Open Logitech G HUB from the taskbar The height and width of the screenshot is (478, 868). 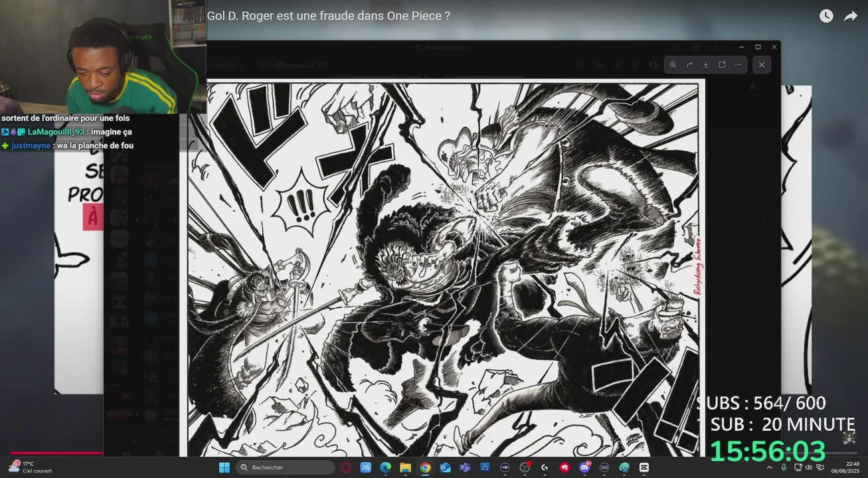(545, 467)
